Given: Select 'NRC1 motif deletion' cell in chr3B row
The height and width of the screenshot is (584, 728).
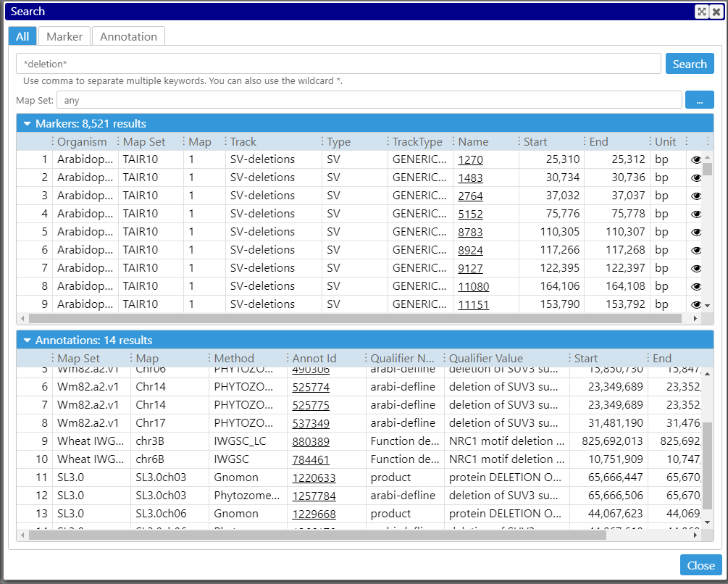Looking at the screenshot, I should [x=506, y=441].
